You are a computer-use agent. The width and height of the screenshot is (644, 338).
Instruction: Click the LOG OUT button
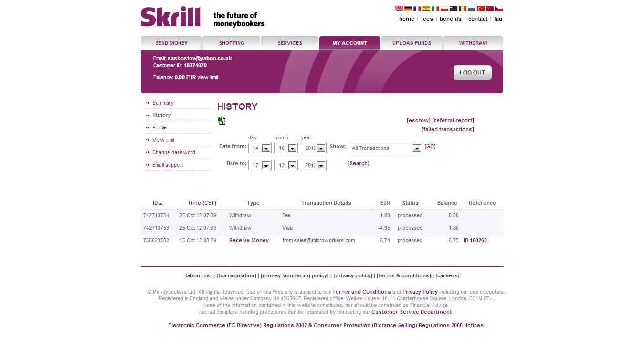click(x=472, y=73)
